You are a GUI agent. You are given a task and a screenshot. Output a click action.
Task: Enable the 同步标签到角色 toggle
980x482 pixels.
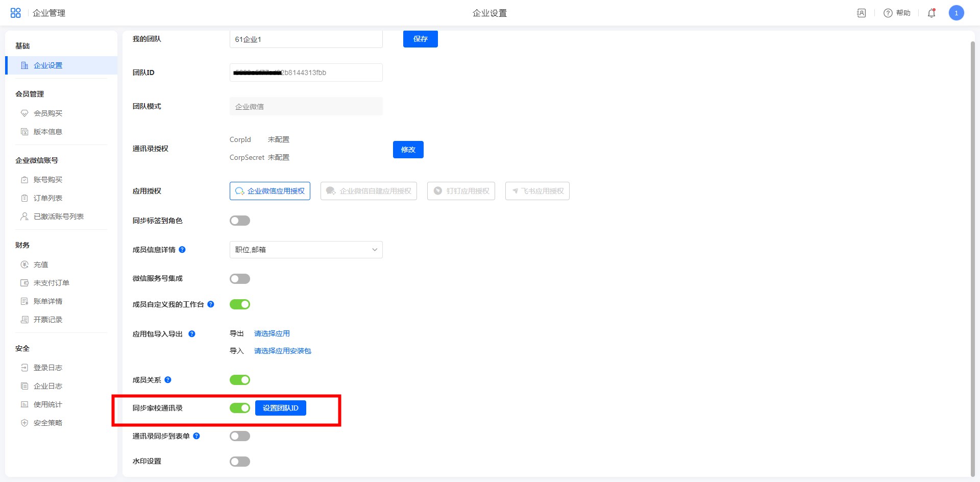[x=240, y=221]
